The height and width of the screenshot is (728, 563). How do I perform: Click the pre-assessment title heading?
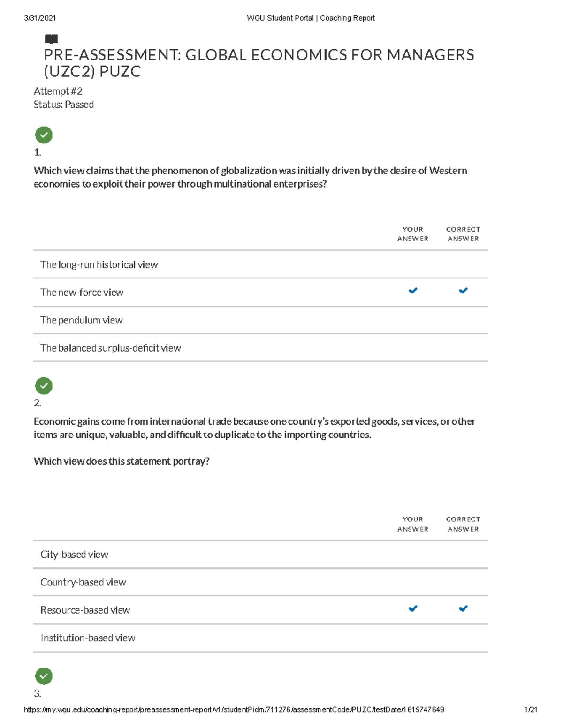coord(259,63)
